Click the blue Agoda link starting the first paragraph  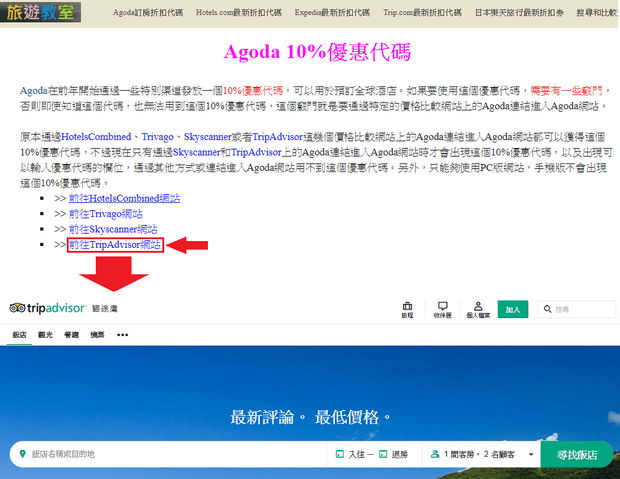(x=34, y=91)
